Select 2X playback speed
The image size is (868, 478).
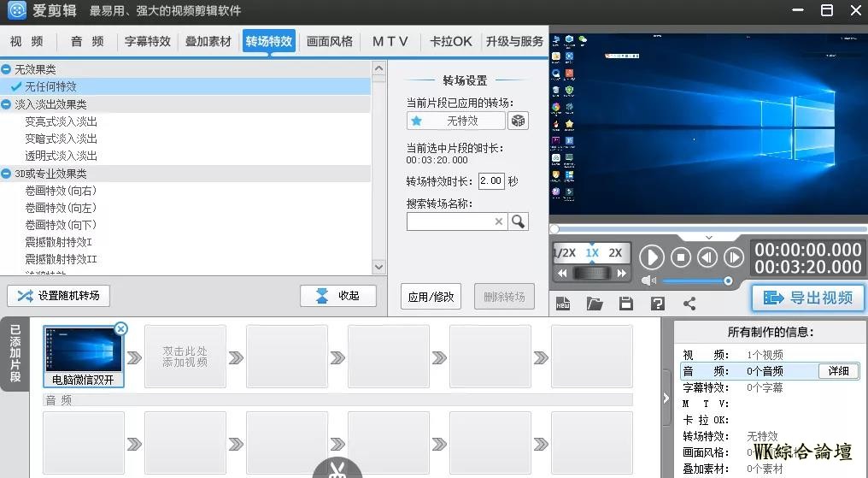pos(616,252)
